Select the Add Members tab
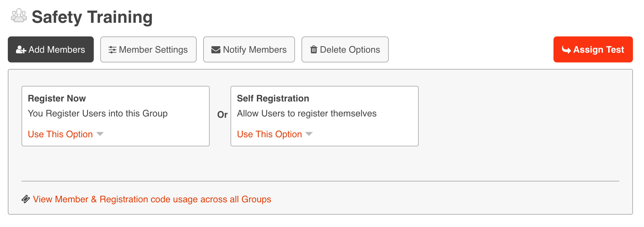The width and height of the screenshot is (644, 227). (51, 49)
